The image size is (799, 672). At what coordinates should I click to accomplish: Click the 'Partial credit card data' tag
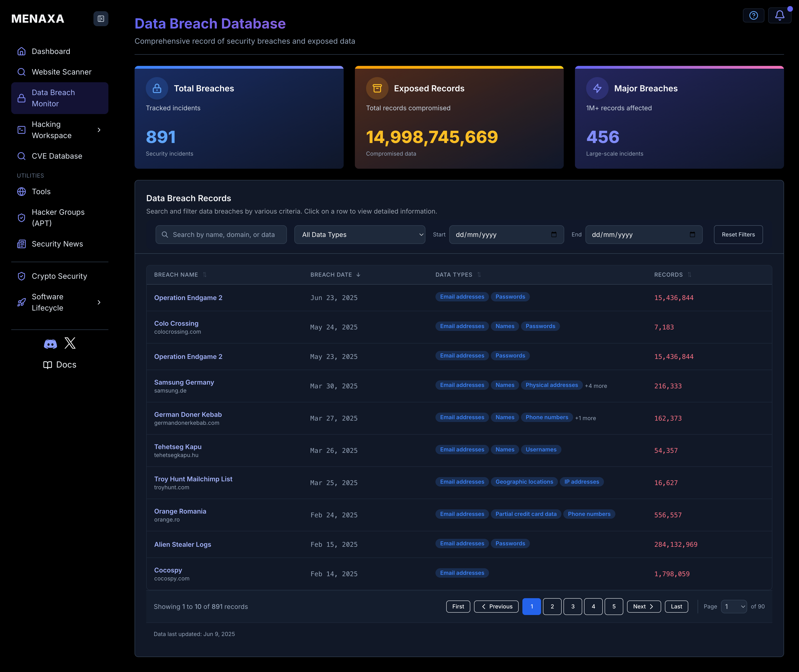point(526,514)
